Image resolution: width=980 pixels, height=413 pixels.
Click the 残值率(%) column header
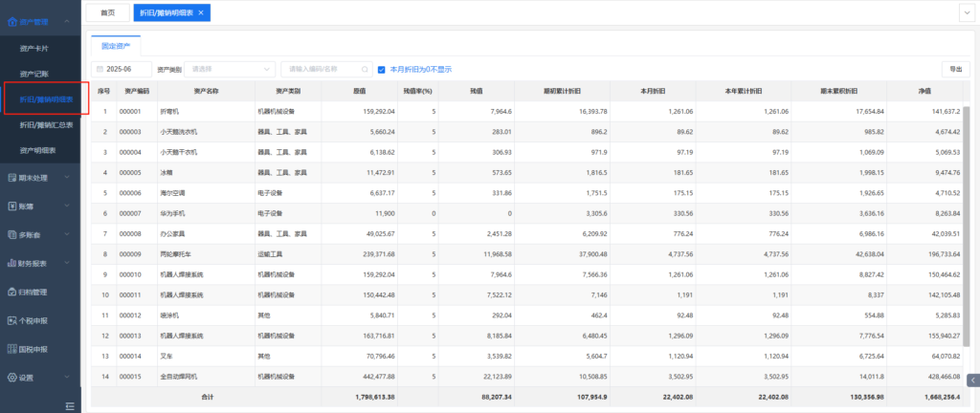pos(418,91)
